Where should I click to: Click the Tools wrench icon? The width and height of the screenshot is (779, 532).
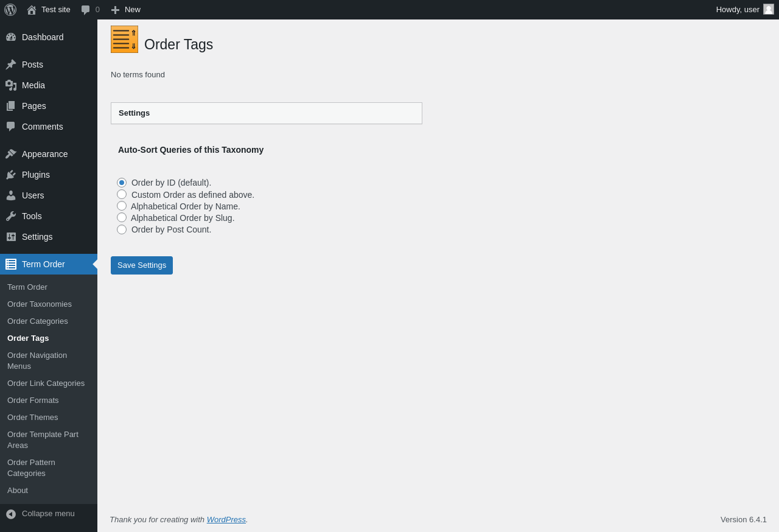[11, 216]
